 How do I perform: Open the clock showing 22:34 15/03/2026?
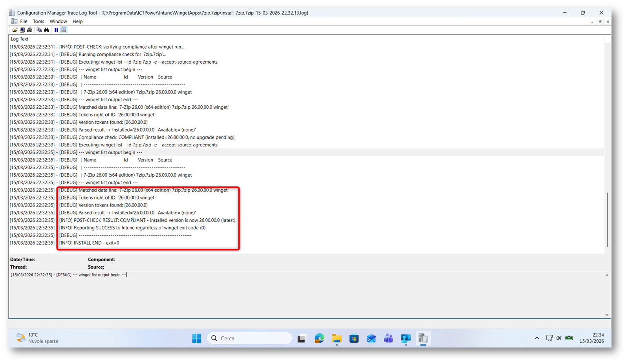pos(592,338)
